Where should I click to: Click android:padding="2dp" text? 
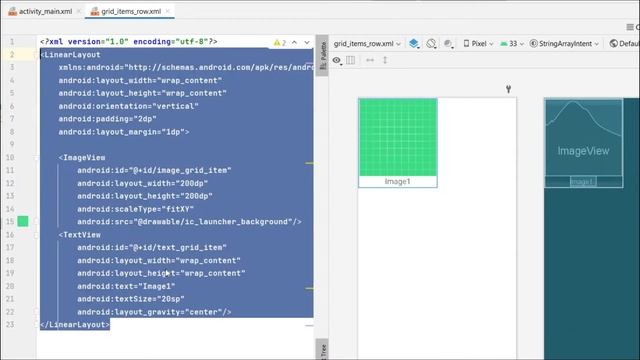[107, 119]
